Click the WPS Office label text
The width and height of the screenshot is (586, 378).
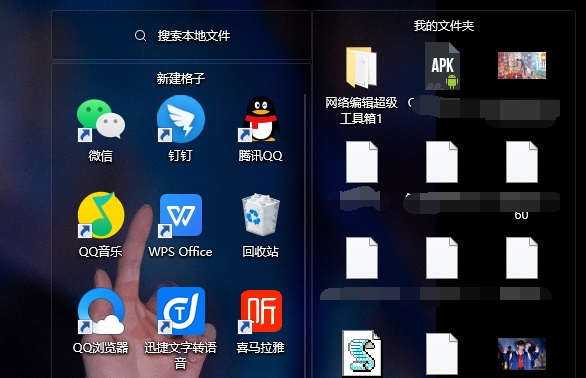click(x=181, y=252)
